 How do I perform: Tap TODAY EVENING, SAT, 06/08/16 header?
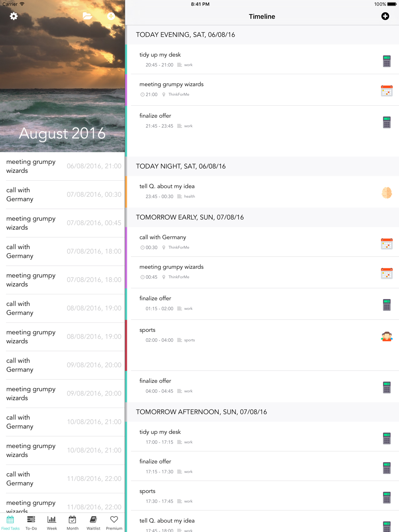(x=262, y=35)
